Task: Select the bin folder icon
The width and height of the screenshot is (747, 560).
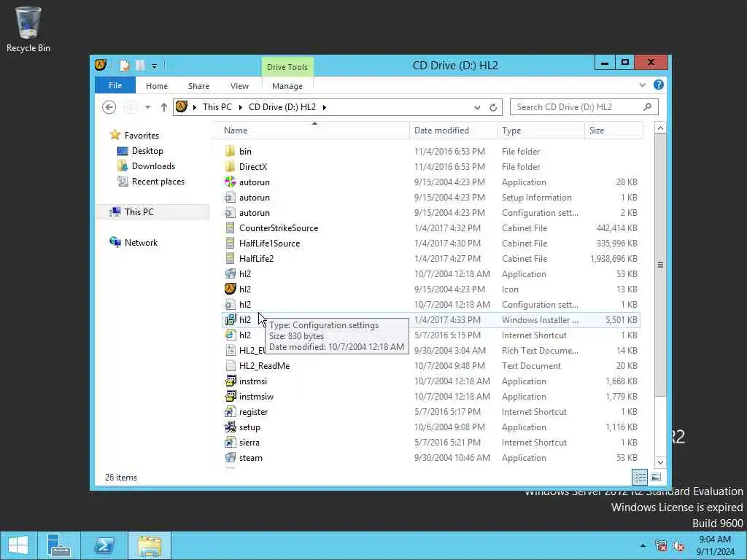Action: (x=230, y=152)
